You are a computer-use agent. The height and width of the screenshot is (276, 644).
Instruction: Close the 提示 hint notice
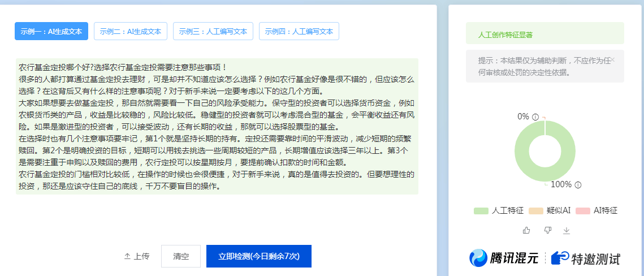(x=613, y=60)
